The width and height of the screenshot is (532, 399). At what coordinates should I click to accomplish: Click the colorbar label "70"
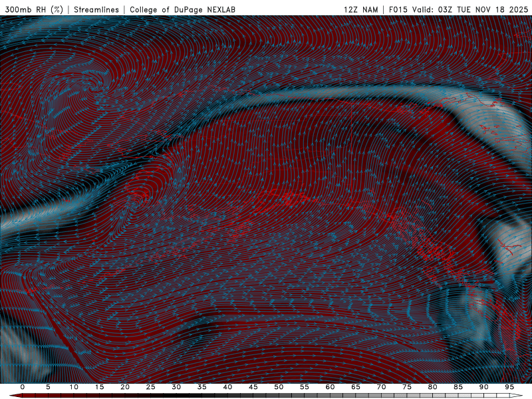click(x=381, y=387)
